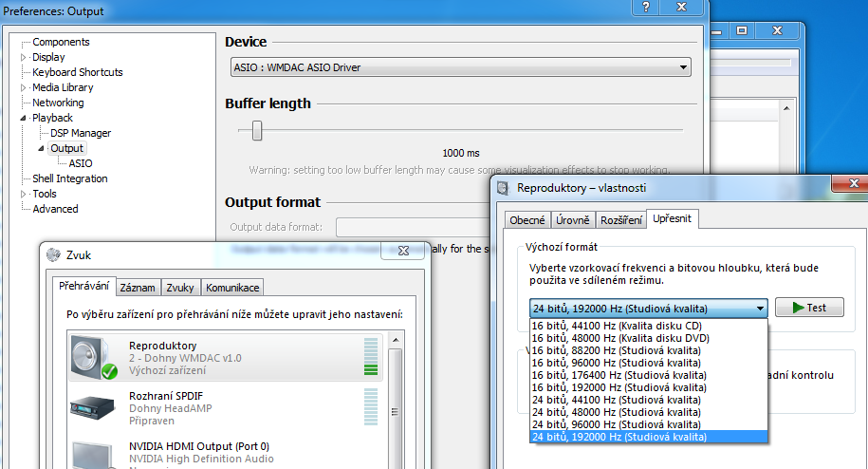
Task: Click the Test button
Action: [809, 308]
